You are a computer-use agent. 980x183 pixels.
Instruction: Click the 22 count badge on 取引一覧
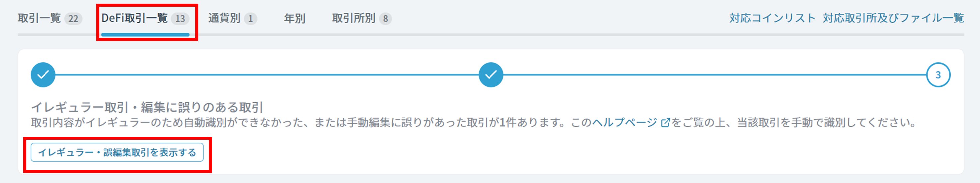(x=73, y=18)
